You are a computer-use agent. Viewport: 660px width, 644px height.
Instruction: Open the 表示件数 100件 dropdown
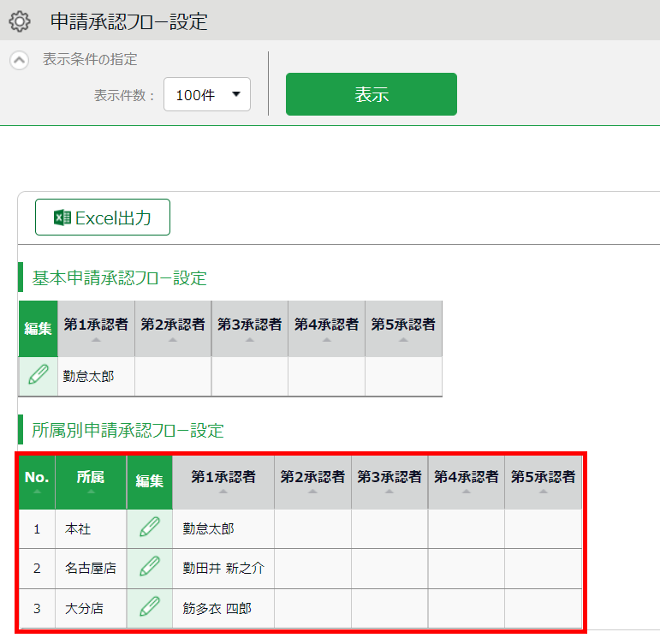click(207, 94)
